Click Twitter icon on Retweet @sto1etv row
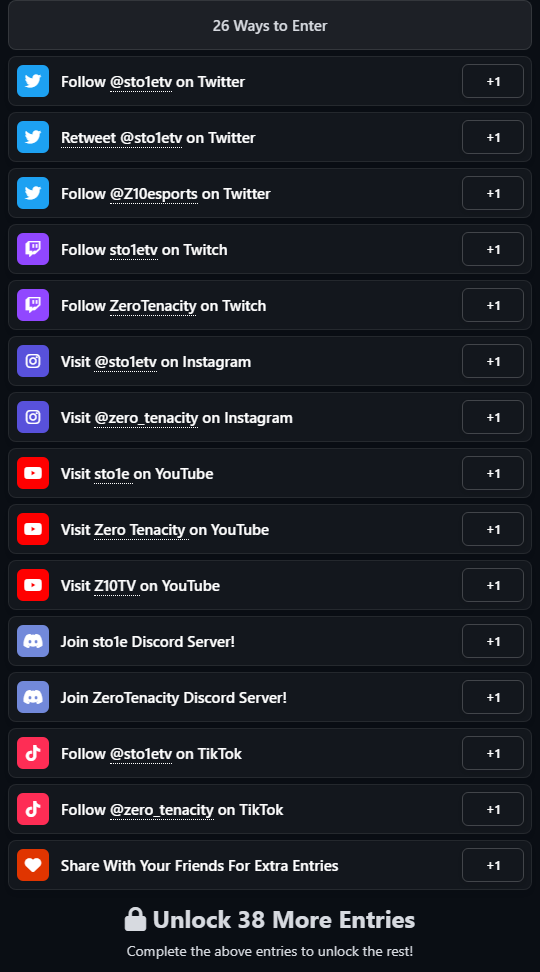The height and width of the screenshot is (972, 540). click(x=33, y=137)
